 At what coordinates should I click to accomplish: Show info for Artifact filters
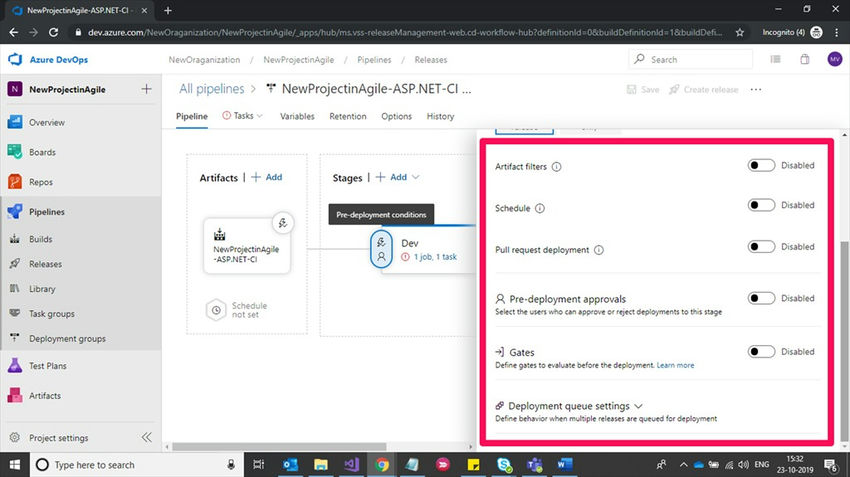[556, 167]
